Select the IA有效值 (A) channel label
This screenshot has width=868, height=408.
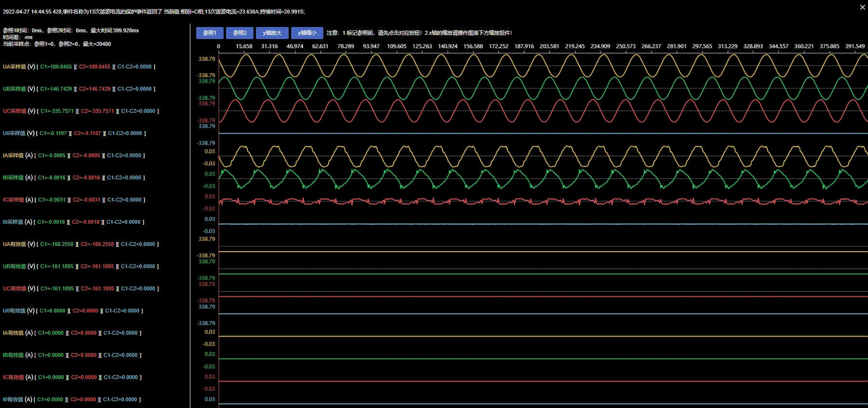pyautogui.click(x=18, y=333)
